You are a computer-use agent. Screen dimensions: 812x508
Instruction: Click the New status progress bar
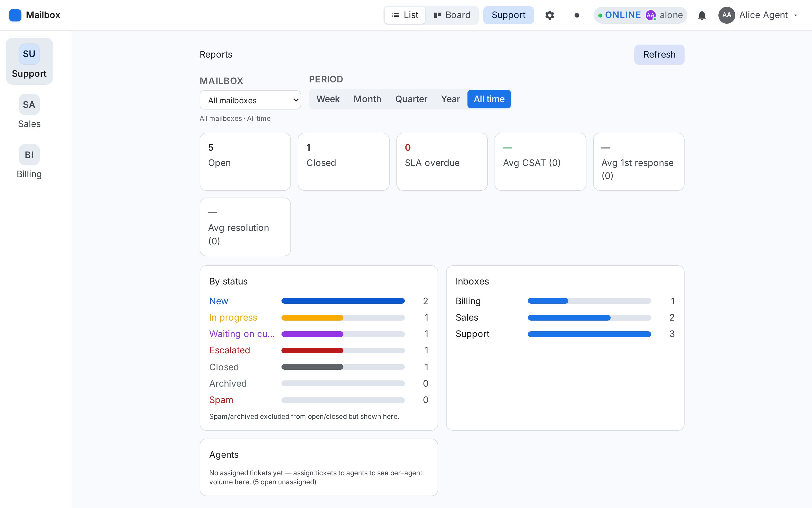[x=343, y=301]
